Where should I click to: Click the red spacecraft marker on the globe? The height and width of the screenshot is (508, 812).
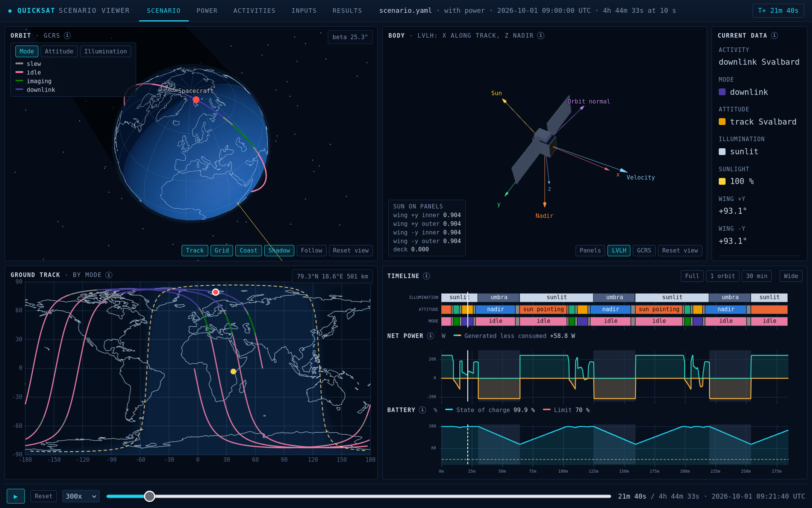pyautogui.click(x=196, y=100)
